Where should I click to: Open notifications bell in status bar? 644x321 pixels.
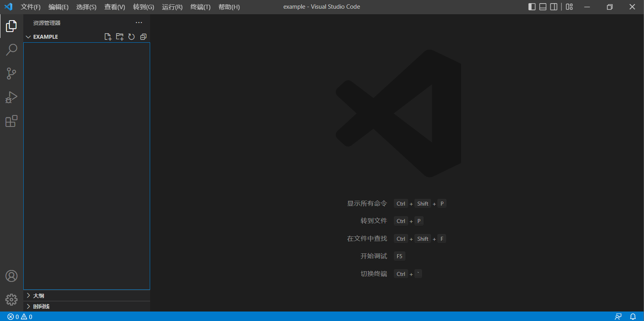pos(633,317)
